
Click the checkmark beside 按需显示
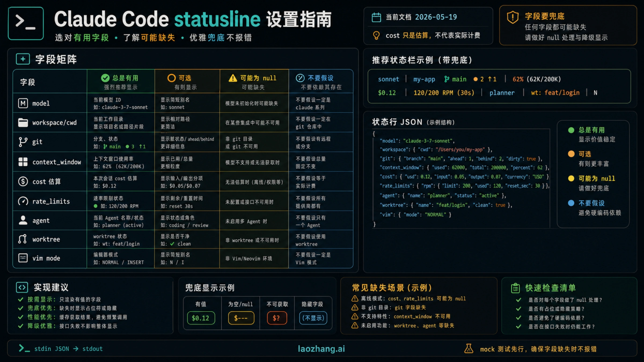coord(21,300)
